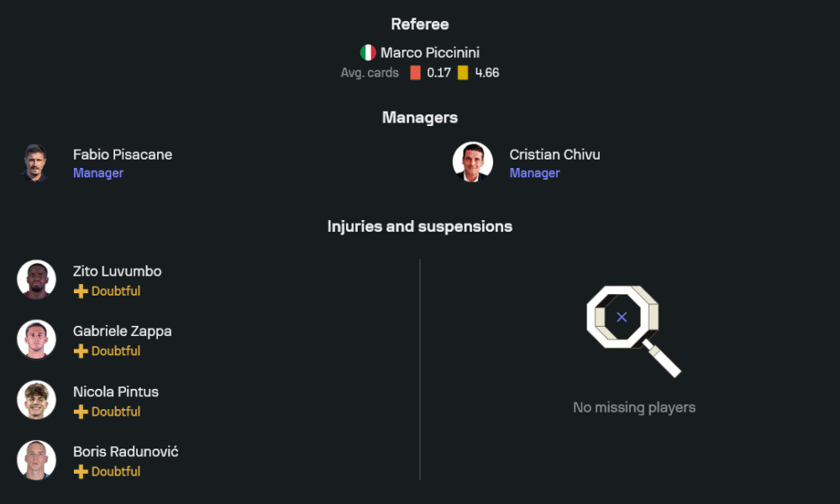Select Nicola Pintus's player avatar
Image resolution: width=840 pixels, height=504 pixels.
(x=36, y=400)
